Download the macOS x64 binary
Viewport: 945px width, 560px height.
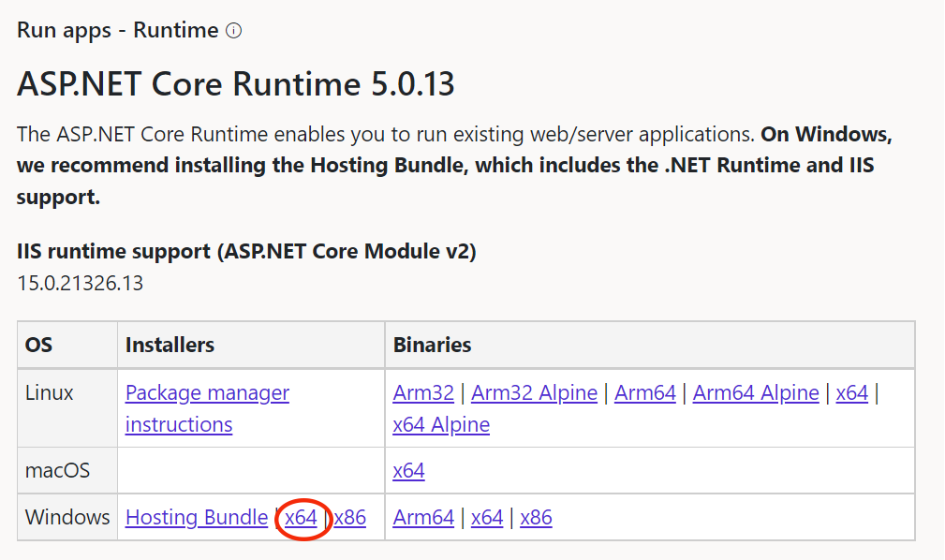click(408, 471)
